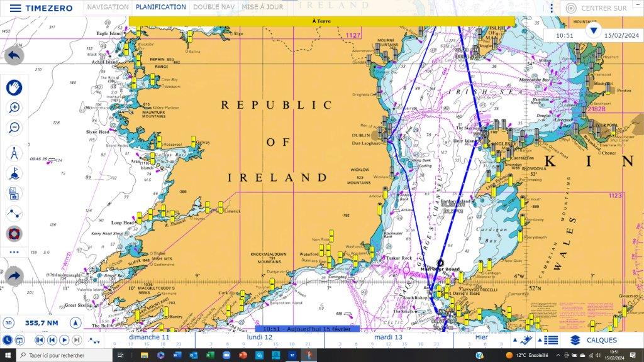Expand the list panel arrow
The height and width of the screenshot is (362, 644).
[x=540, y=340]
